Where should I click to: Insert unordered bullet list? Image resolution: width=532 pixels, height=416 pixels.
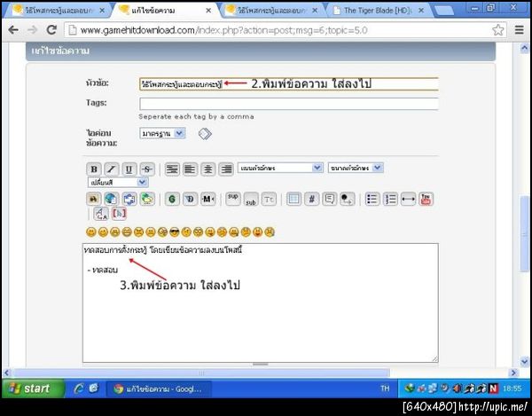[x=372, y=199]
